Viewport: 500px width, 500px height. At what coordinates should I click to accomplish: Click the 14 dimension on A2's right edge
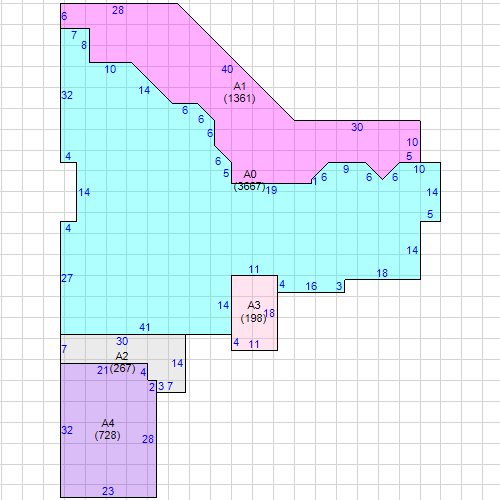[x=177, y=363]
